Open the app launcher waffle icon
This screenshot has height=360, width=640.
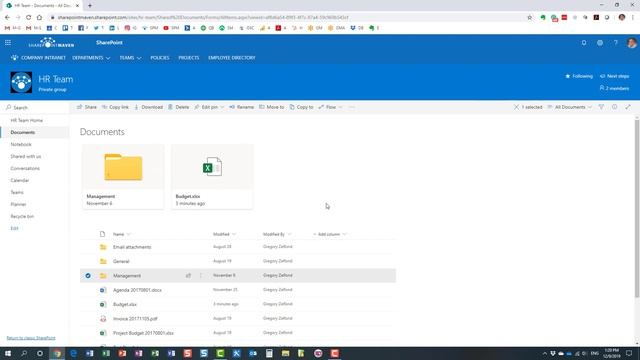(x=8, y=42)
